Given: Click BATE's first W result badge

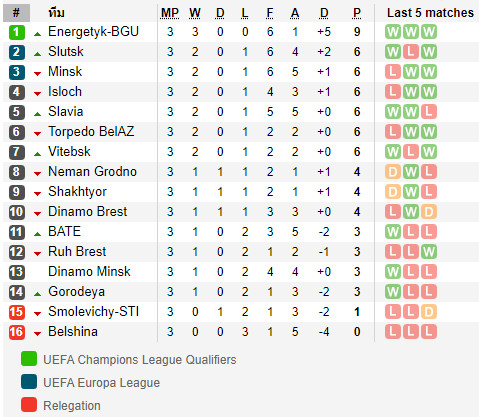Looking at the screenshot, I should point(393,232).
